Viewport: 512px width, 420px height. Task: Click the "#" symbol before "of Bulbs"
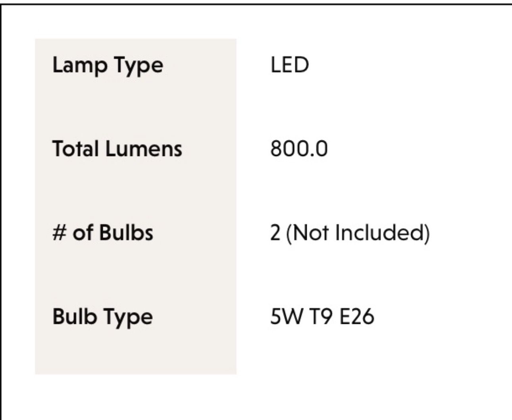click(58, 233)
